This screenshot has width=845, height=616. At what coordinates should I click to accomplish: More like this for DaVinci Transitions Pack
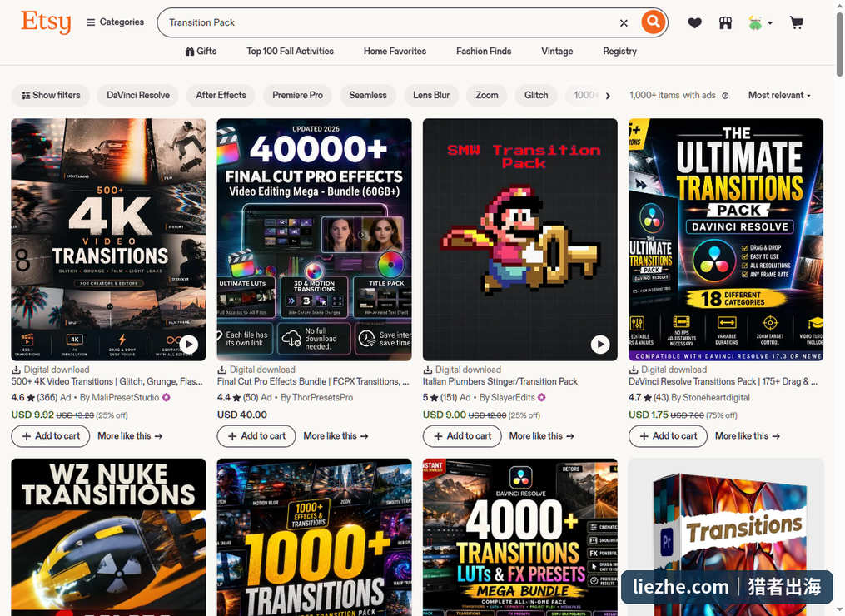click(x=748, y=436)
